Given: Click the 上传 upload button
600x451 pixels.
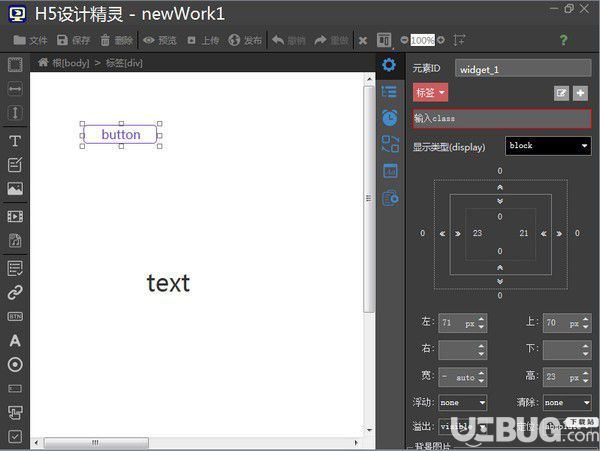Looking at the screenshot, I should 203,40.
